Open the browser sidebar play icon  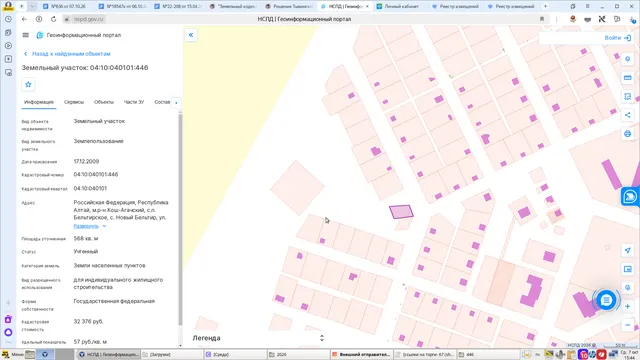tap(8, 46)
